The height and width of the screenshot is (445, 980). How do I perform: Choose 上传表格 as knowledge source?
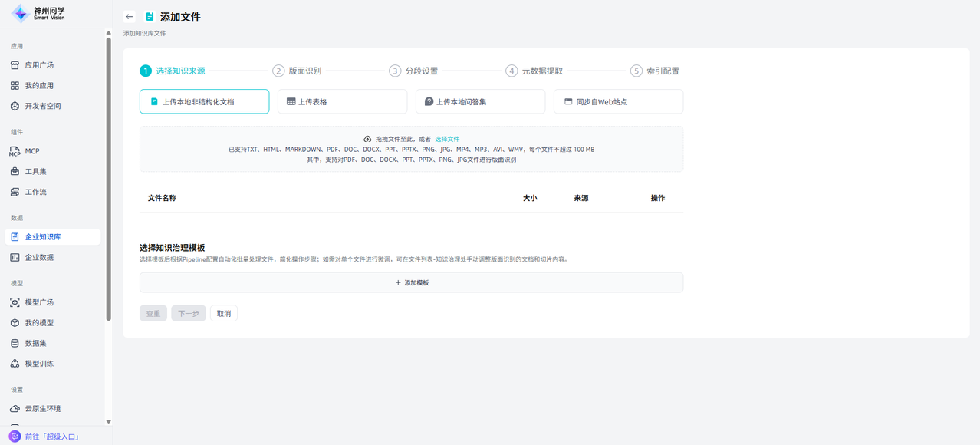click(342, 102)
